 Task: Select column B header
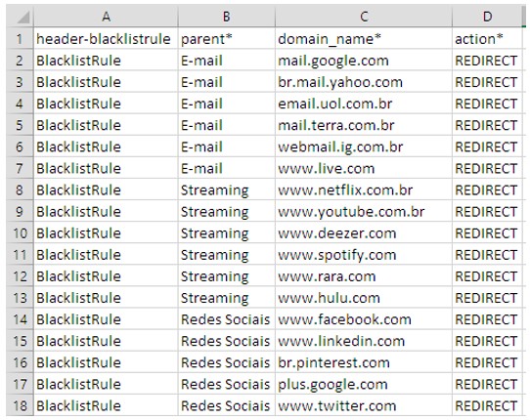[227, 17]
